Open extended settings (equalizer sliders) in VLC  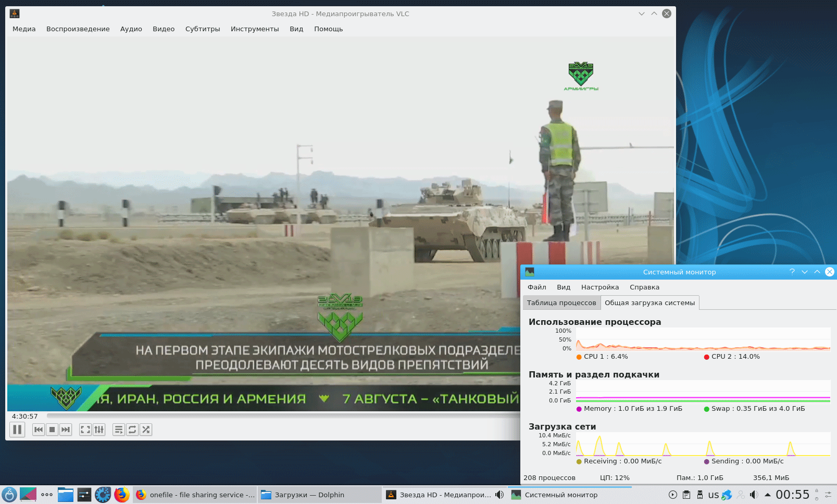tap(99, 430)
